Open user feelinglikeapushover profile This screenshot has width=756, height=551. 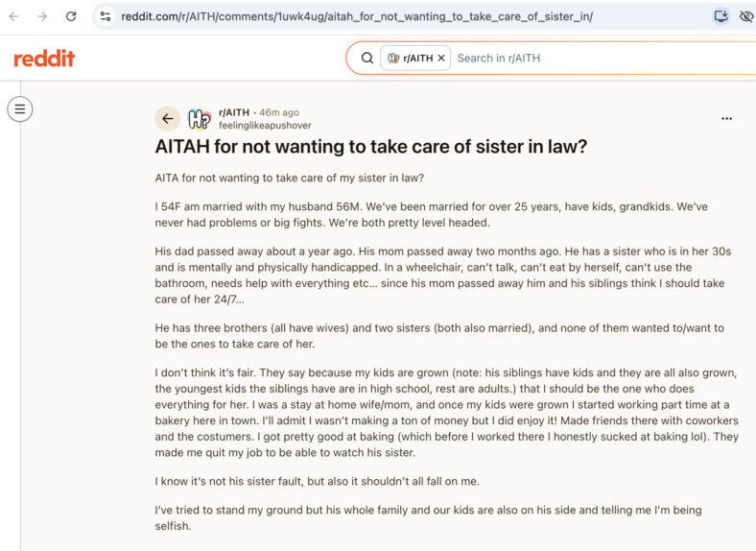pos(265,126)
